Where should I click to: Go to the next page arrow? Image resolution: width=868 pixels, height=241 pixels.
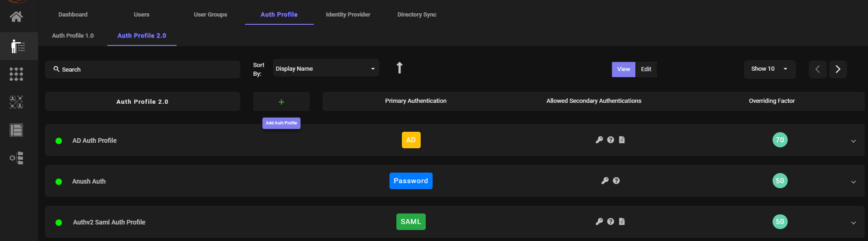(x=838, y=69)
